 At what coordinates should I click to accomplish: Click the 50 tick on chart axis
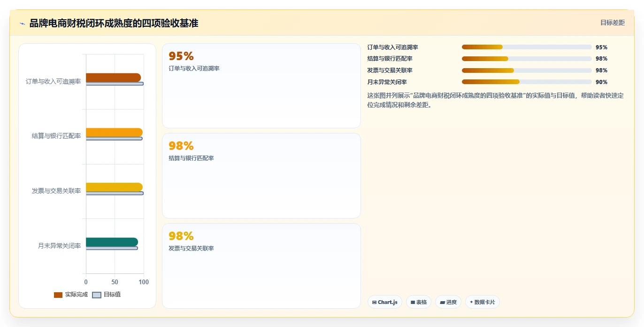point(115,282)
